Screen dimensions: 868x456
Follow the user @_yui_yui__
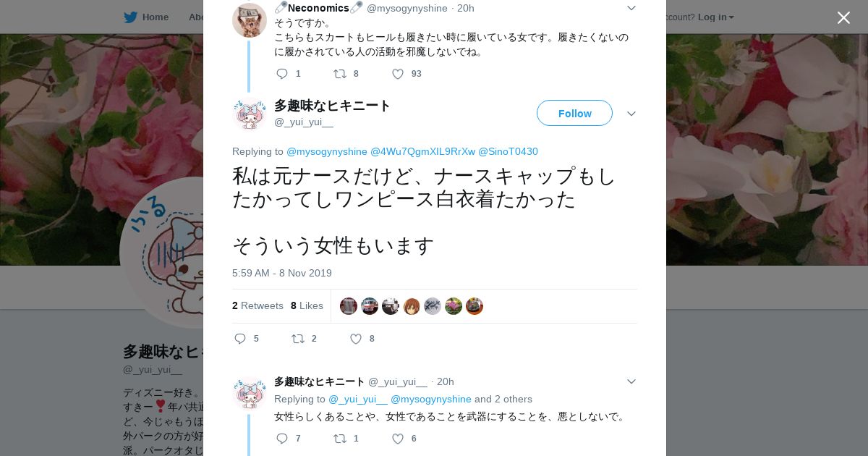574,113
